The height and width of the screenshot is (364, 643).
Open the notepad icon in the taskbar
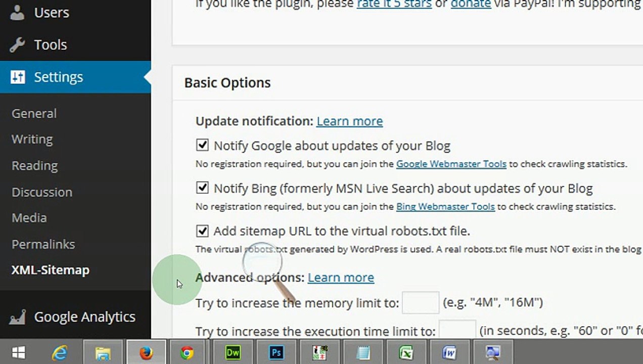tap(363, 352)
